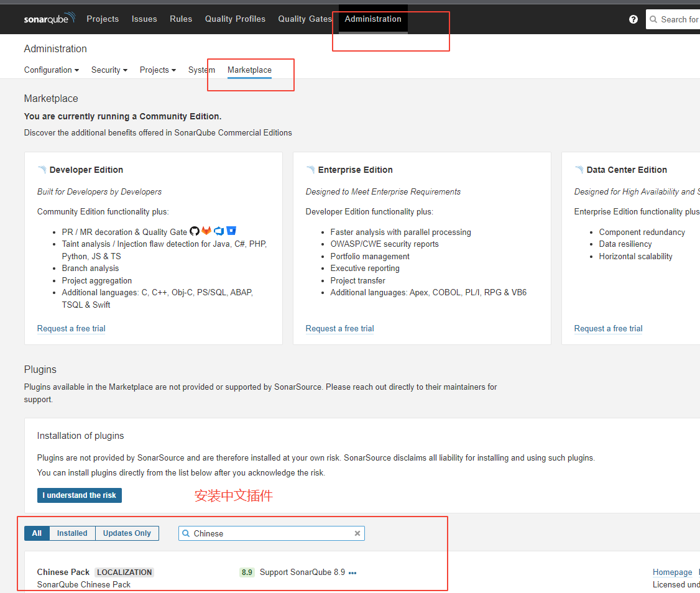700x593 pixels.
Task: Select the All plugins filter
Action: [37, 533]
